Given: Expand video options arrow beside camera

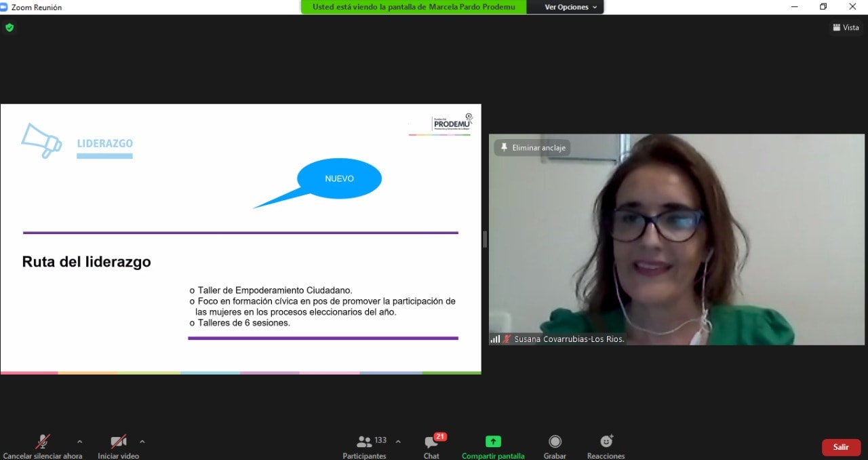Looking at the screenshot, I should coord(142,442).
